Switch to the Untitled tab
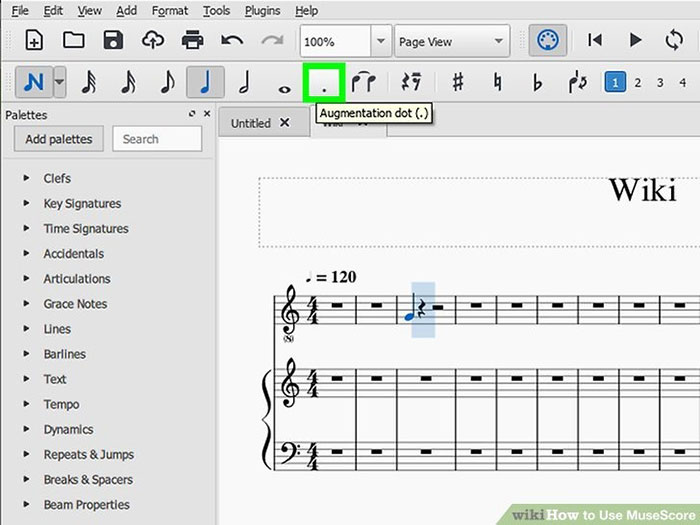This screenshot has height=525, width=700. pos(251,123)
